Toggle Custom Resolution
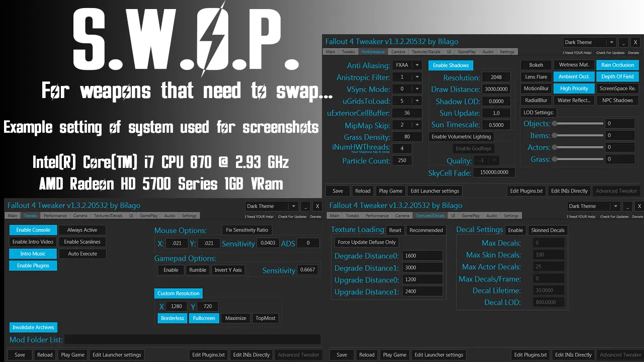The width and height of the screenshot is (644, 362). pyautogui.click(x=179, y=294)
